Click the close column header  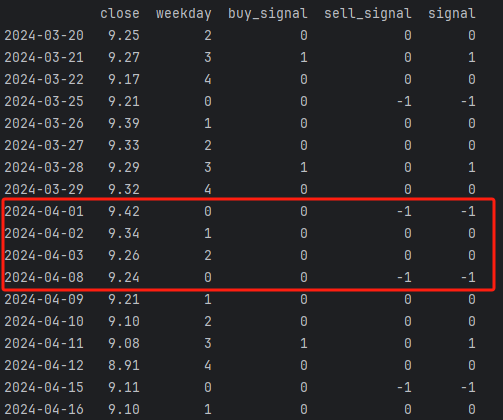pyautogui.click(x=120, y=14)
